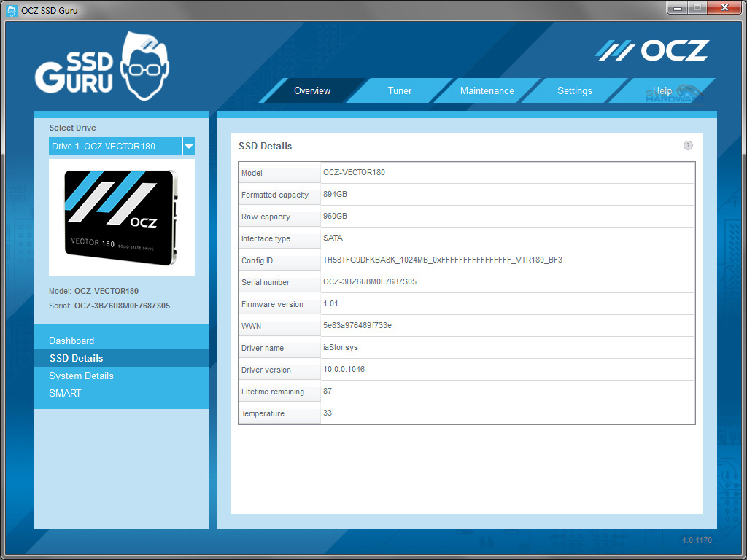Screen dimensions: 747x560
Task: Go to the Settings tab
Action: 574,90
